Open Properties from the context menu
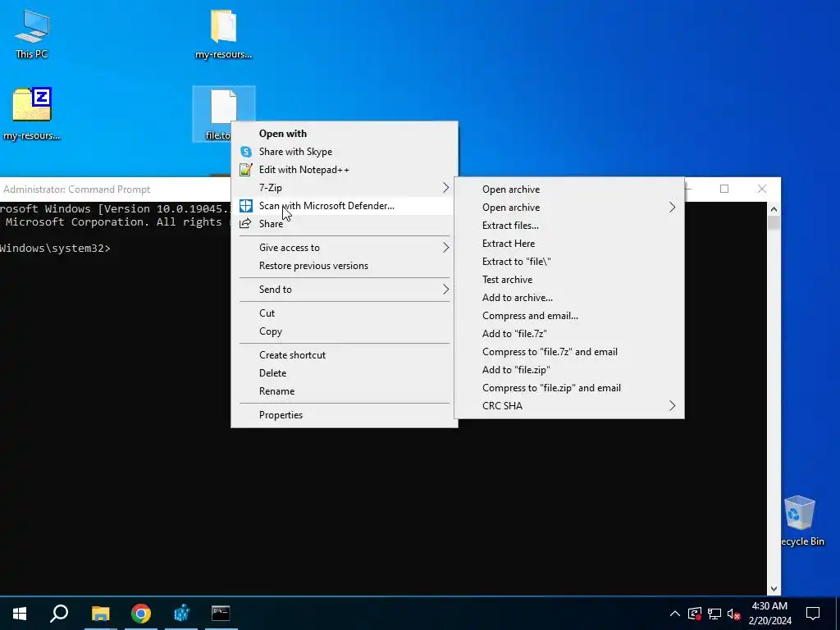840x630 pixels. pyautogui.click(x=345, y=415)
